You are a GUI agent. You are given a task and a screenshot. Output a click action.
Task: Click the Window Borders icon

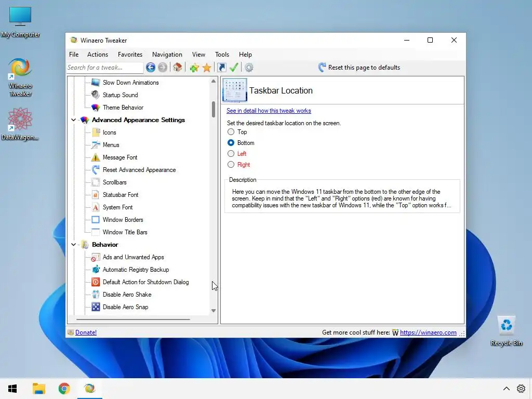coord(96,220)
